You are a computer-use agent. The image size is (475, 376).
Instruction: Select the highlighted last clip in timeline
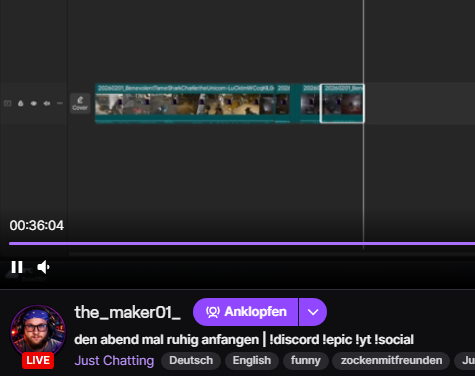click(x=342, y=103)
